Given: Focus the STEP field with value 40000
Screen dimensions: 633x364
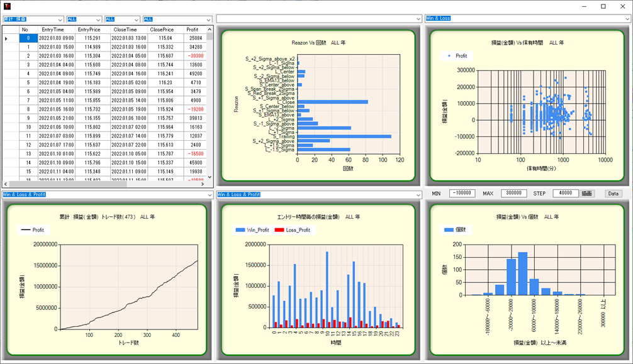Looking at the screenshot, I should [565, 194].
